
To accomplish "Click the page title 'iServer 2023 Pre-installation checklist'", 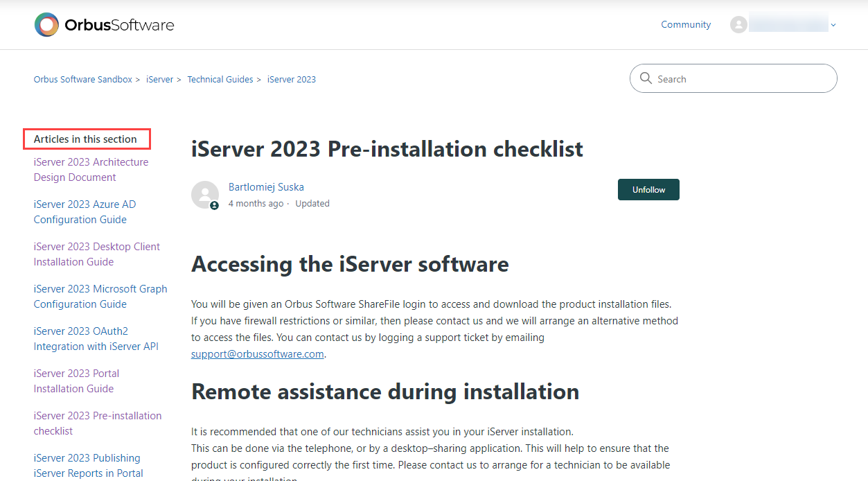I will click(387, 149).
